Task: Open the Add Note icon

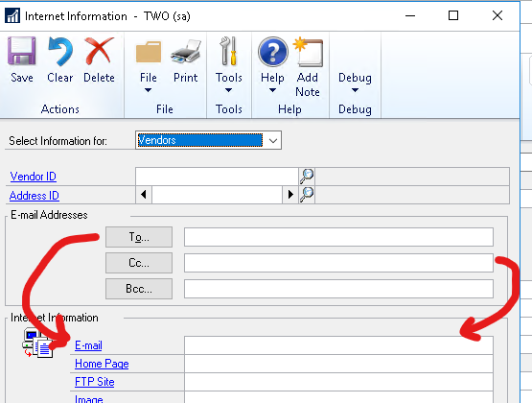Action: [x=308, y=52]
